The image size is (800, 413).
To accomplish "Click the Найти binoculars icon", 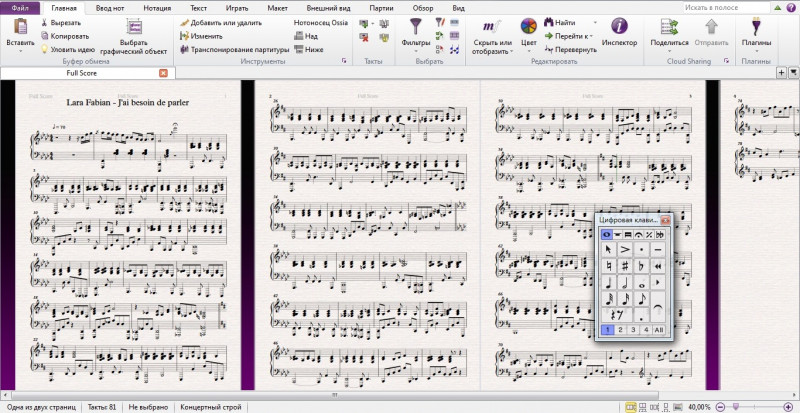I will point(550,22).
